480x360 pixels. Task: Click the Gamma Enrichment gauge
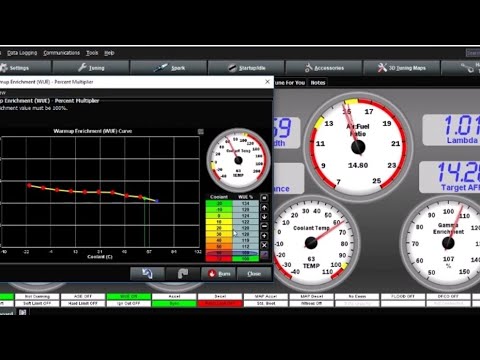[448, 243]
